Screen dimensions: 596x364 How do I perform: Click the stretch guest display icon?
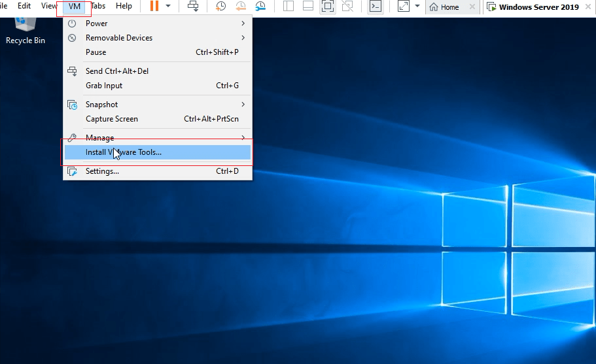404,6
